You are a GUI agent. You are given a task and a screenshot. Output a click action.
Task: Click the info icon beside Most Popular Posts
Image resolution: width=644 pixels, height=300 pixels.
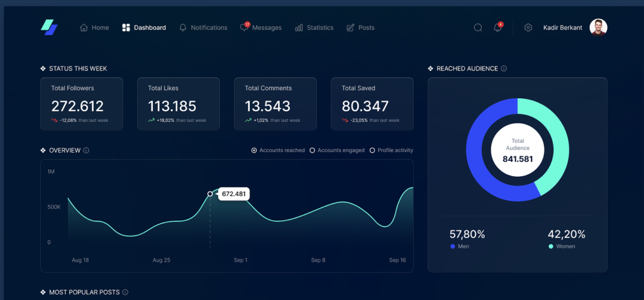click(x=125, y=292)
